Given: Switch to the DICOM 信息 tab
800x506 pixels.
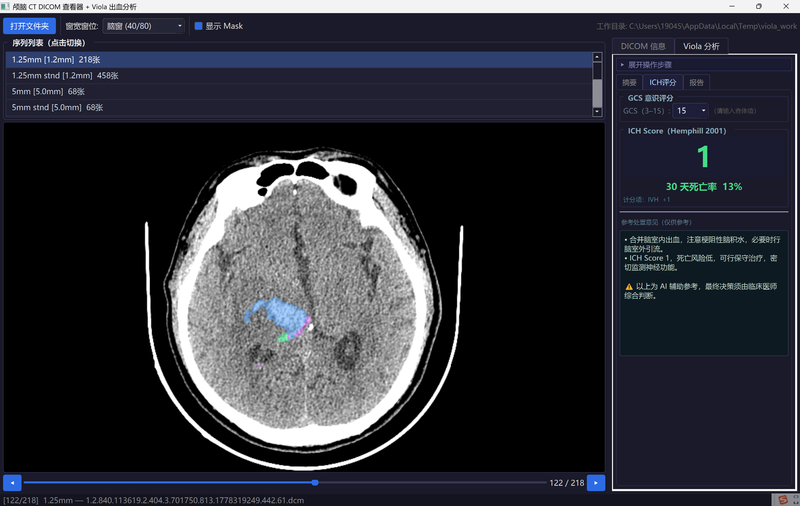Looking at the screenshot, I should [x=643, y=46].
